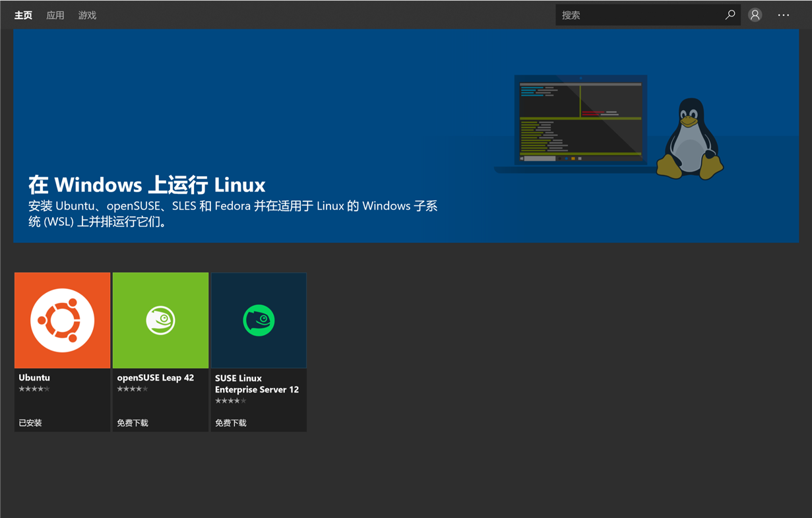
Task: Switch to the 应用 tab
Action: (x=55, y=15)
